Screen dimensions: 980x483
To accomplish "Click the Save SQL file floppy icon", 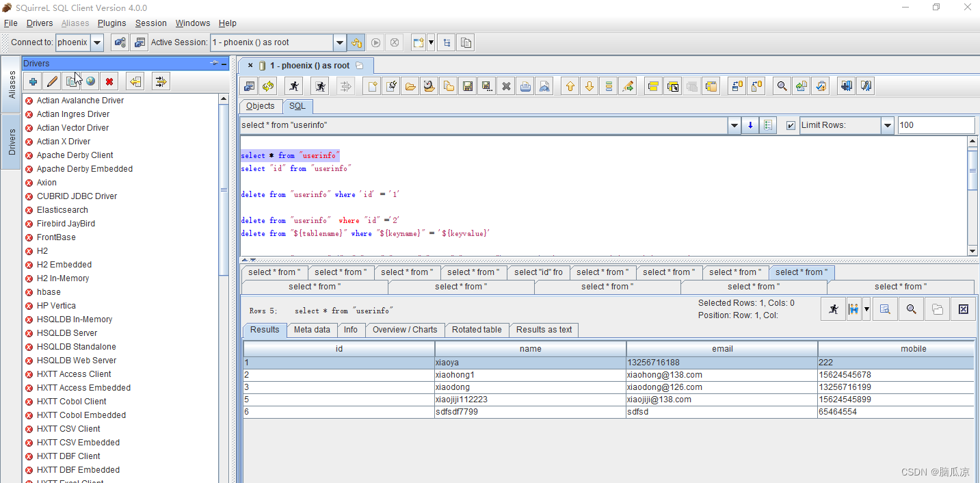I will 468,86.
